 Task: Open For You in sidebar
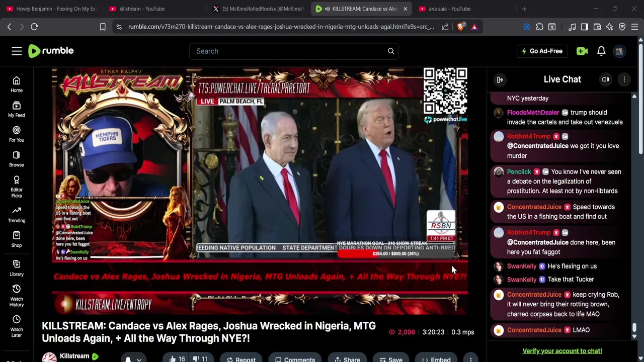(17, 134)
